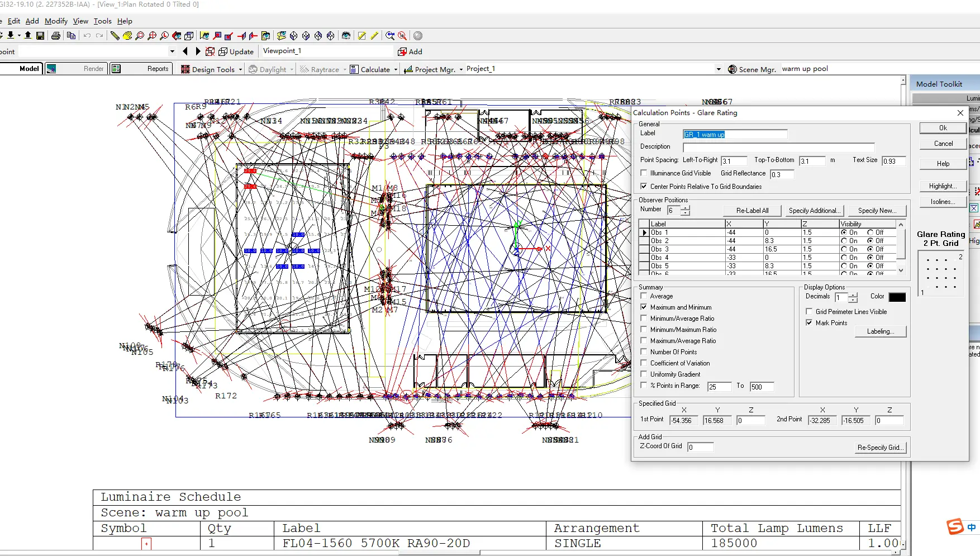The height and width of the screenshot is (556, 980).
Task: Expand the Project Mgr. project dropdown
Action: tap(718, 69)
